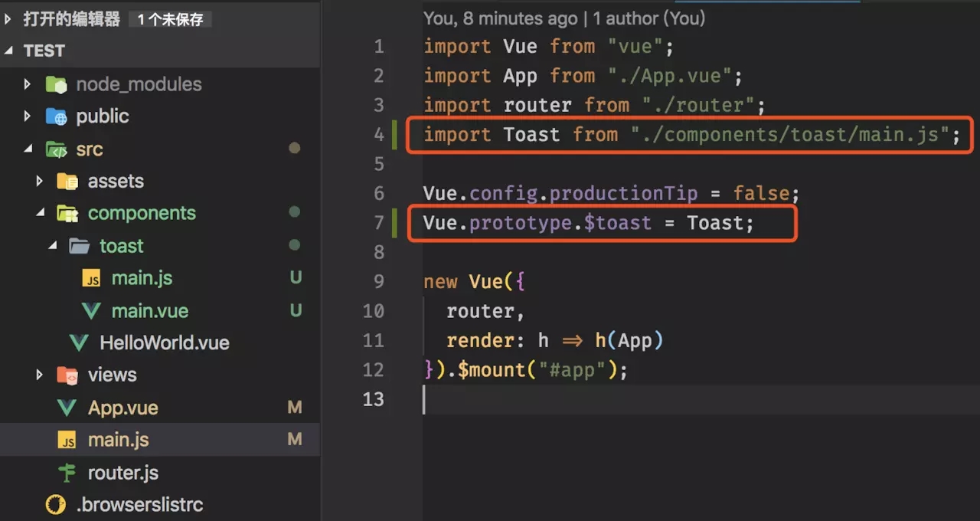Click line number 7 in the gutter
Viewport: 980px width, 521px height.
(378, 223)
